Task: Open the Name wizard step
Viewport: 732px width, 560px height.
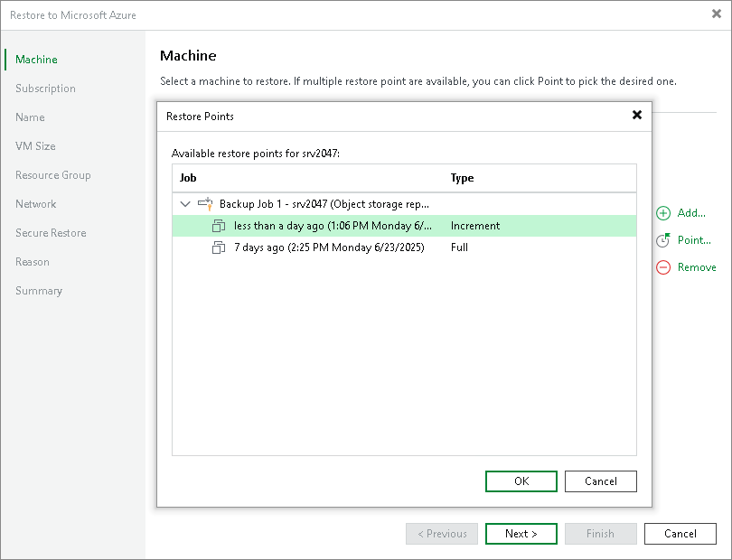Action: [30, 117]
